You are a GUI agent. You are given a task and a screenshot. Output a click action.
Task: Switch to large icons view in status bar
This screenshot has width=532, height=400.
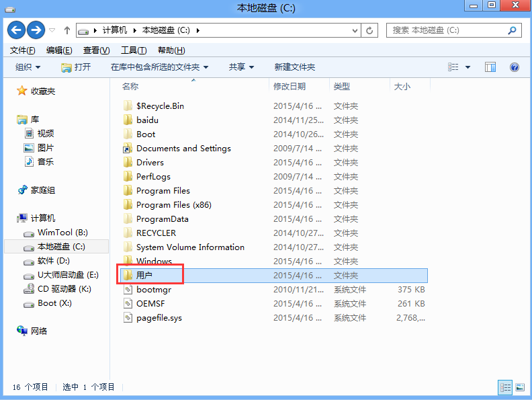tap(519, 387)
